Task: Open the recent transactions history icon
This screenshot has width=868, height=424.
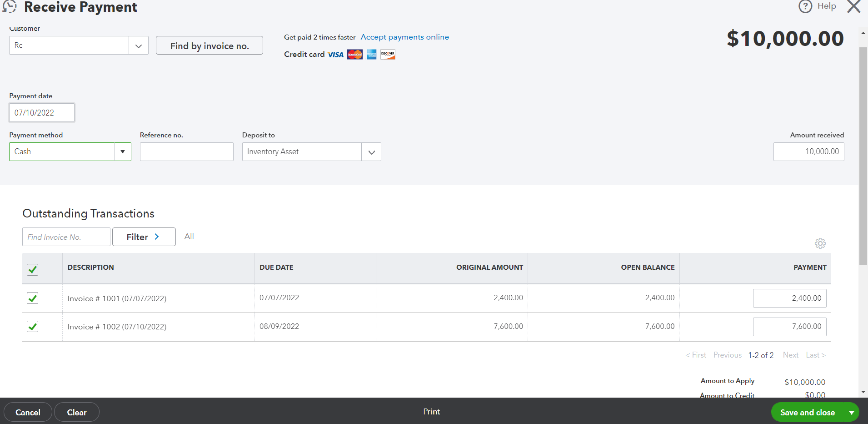Action: (x=9, y=6)
